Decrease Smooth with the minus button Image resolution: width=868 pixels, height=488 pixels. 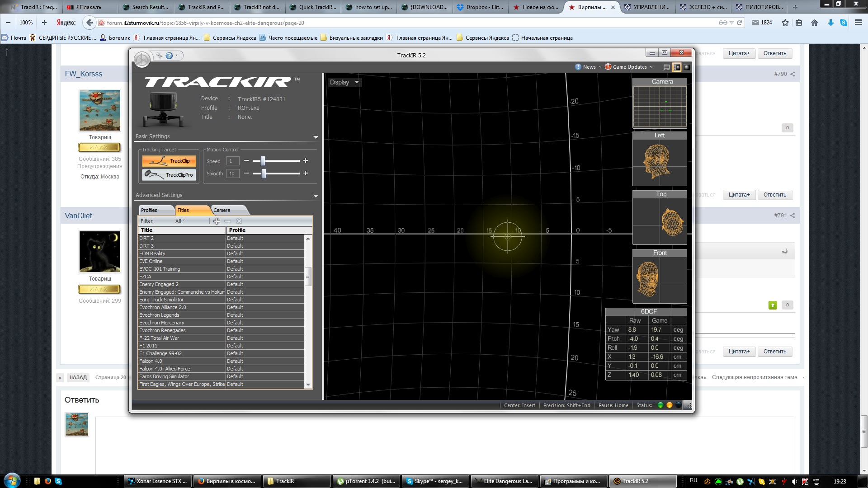click(246, 173)
